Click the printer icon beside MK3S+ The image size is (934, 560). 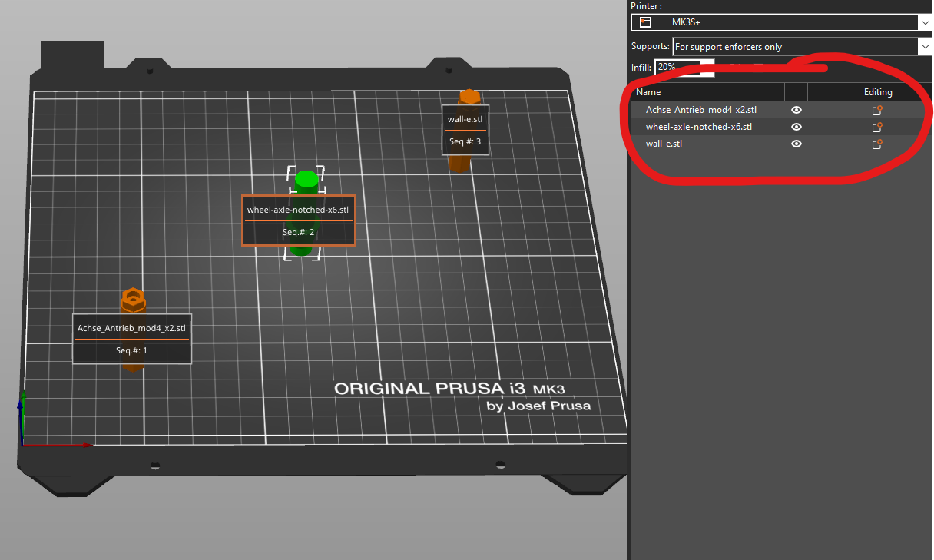coord(644,22)
